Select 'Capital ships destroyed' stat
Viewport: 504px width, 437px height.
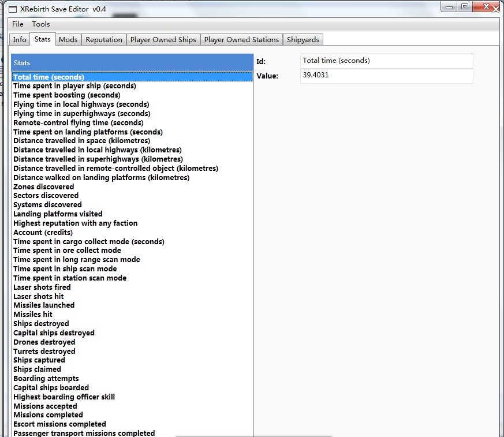(132, 333)
